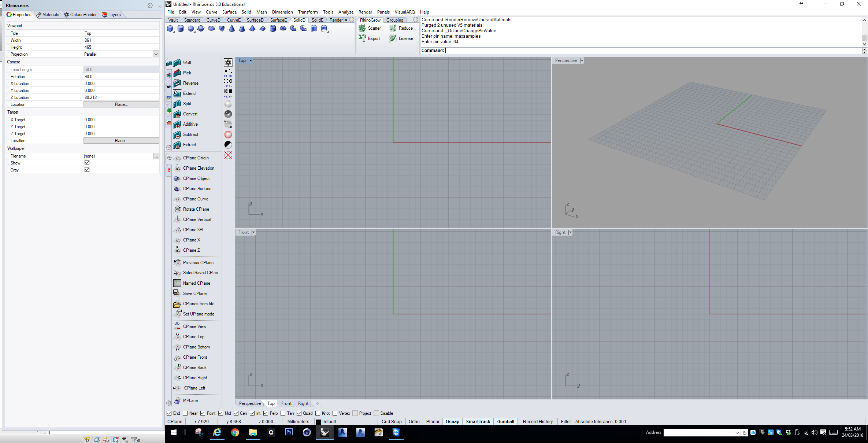Select the Split wall tool icon
Screen dimensions: 868x443
point(177,104)
